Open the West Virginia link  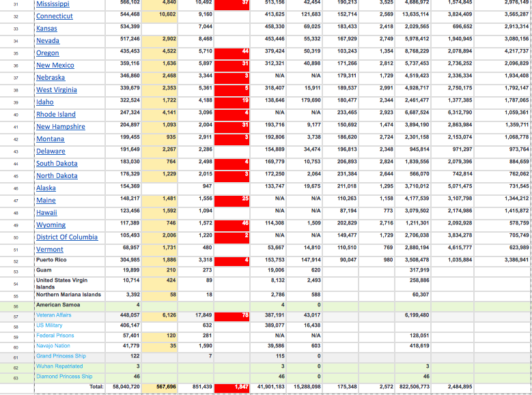(x=56, y=90)
